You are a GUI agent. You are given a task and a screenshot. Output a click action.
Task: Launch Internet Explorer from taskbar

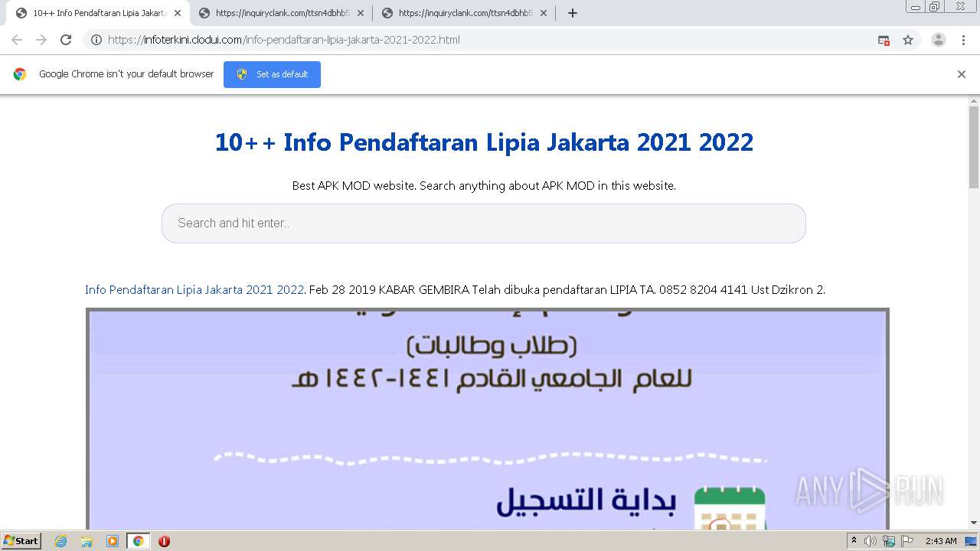61,541
